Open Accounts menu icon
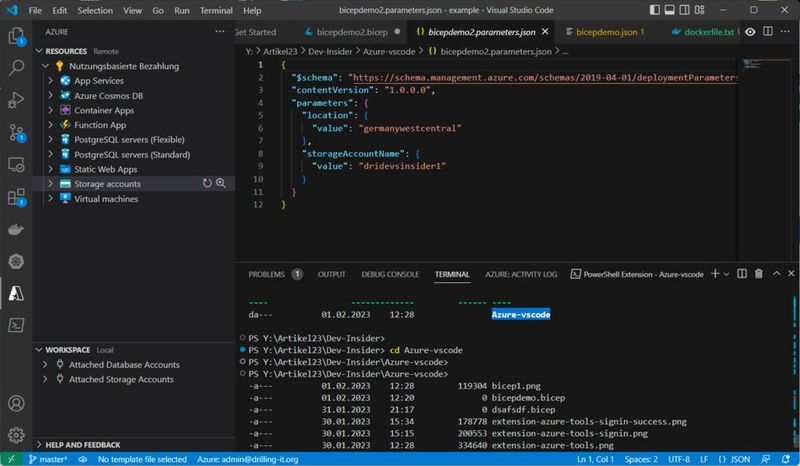The width and height of the screenshot is (800, 466). 16,403
